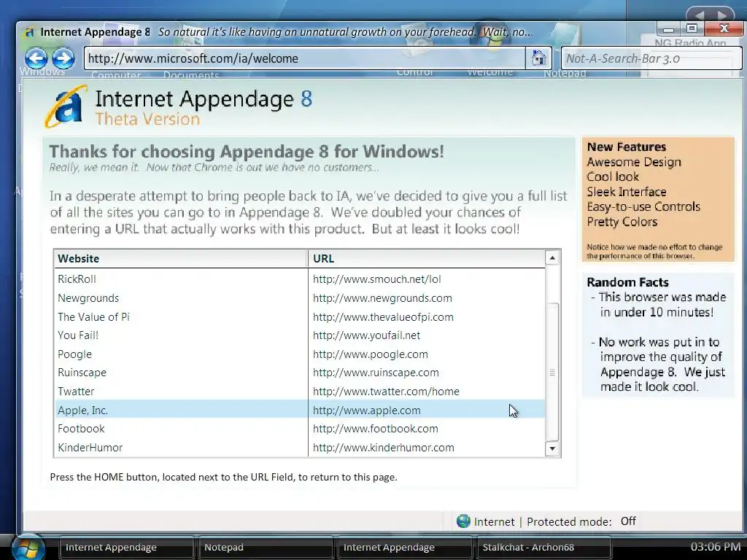Open Stalkchat - Archon68 taskbar button
Image resolution: width=747 pixels, height=560 pixels.
(x=544, y=547)
